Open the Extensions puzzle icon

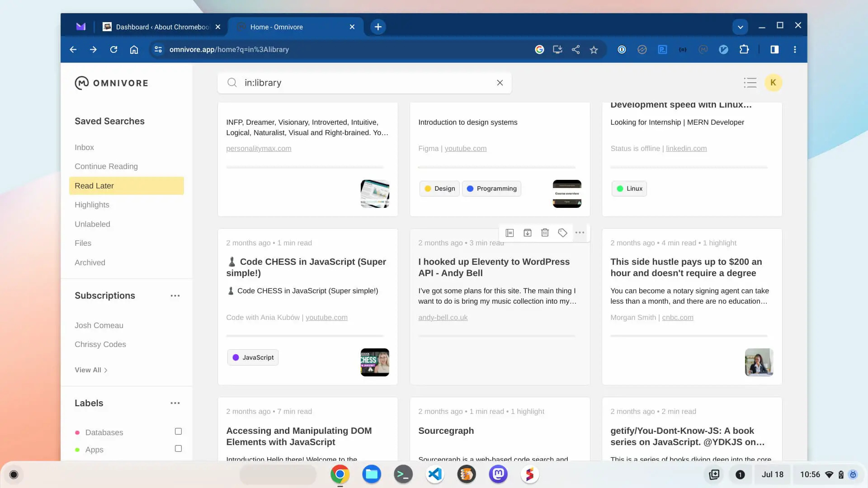point(744,50)
